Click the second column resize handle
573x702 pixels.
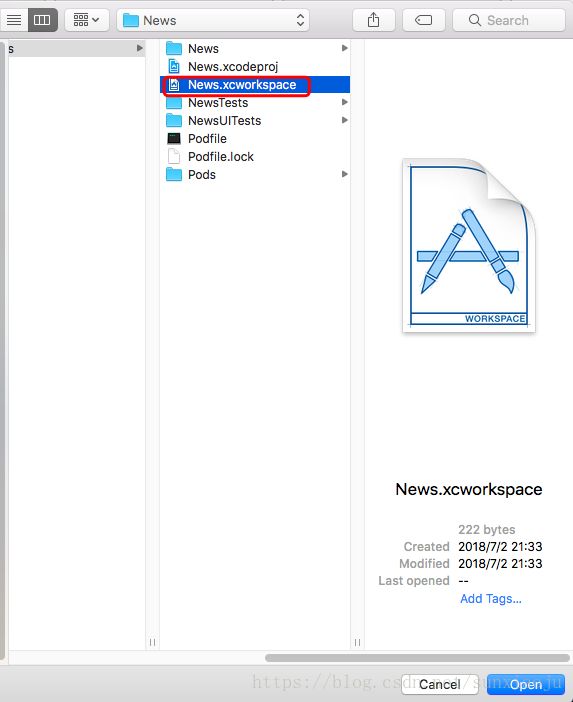pyautogui.click(x=357, y=642)
